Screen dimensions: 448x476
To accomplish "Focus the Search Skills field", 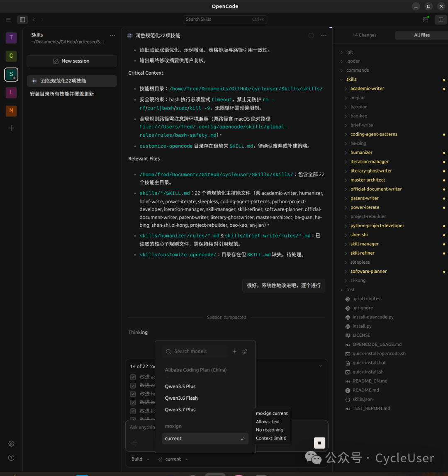I will pos(225,19).
